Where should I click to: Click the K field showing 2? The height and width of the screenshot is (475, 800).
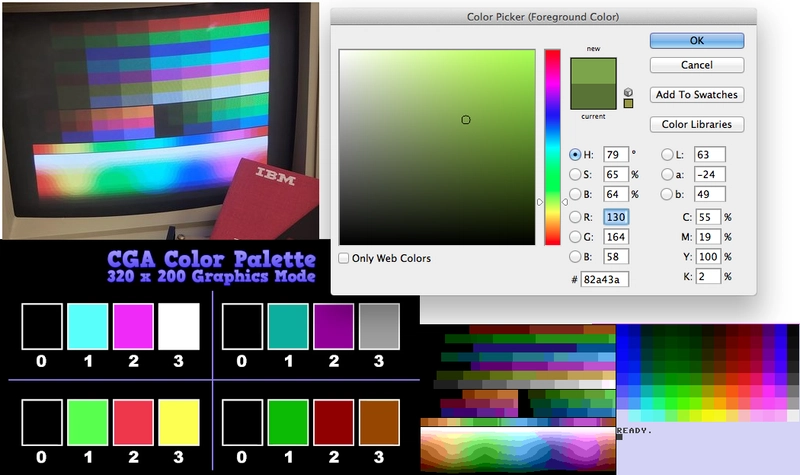708,277
